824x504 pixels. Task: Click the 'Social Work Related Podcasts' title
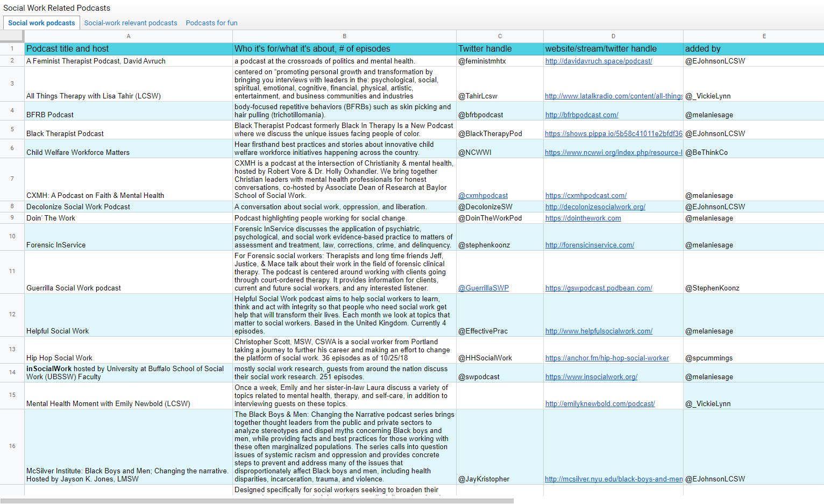coord(56,8)
